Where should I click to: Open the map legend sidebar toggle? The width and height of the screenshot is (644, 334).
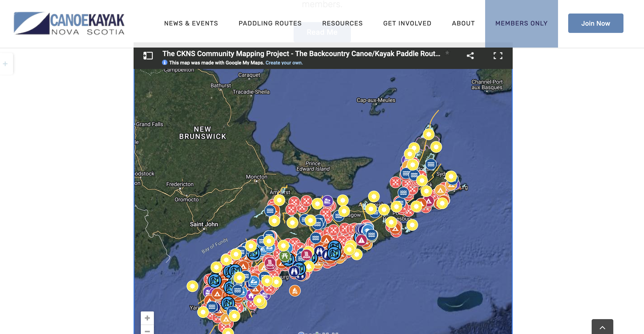148,55
